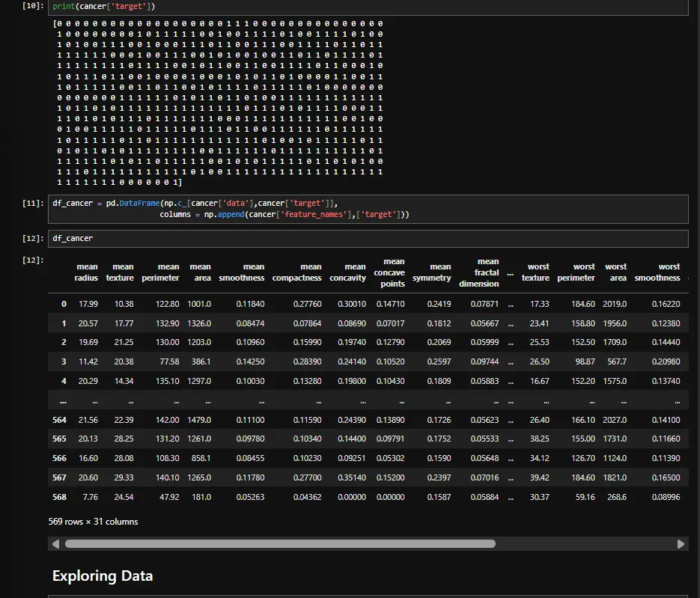Click into the df_cancer DataFrame creation cell
The width and height of the screenshot is (700, 598).
(368, 209)
